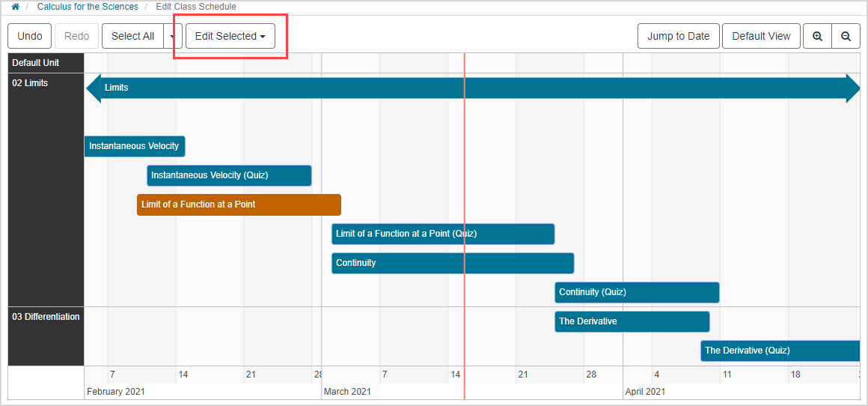This screenshot has width=868, height=406.
Task: Click the zoom in magnifier icon
Action: (x=817, y=36)
